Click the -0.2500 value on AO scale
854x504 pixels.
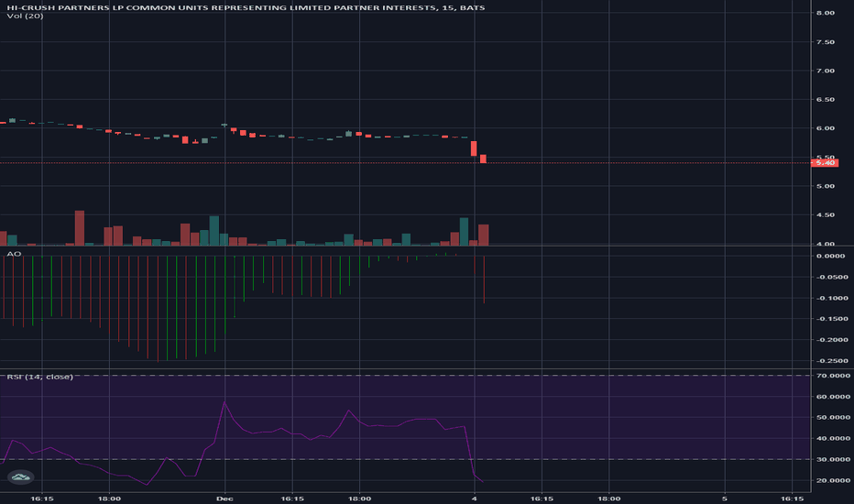832,361
